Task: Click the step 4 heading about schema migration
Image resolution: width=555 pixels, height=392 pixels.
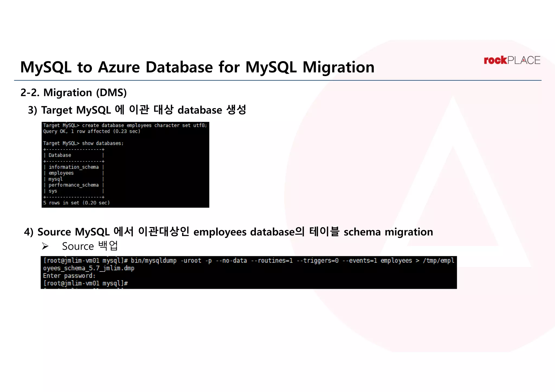Action: pos(228,232)
